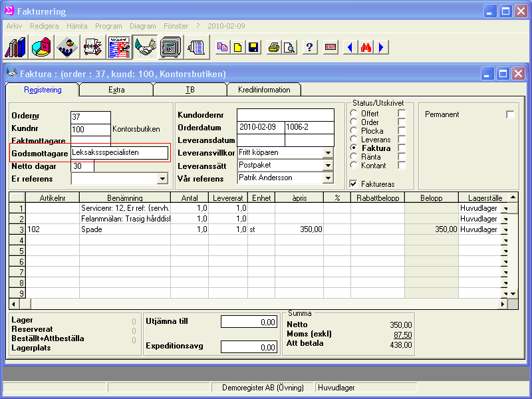Expand the Er referens dropdown
Screen dimensions: 532x399
point(163,178)
